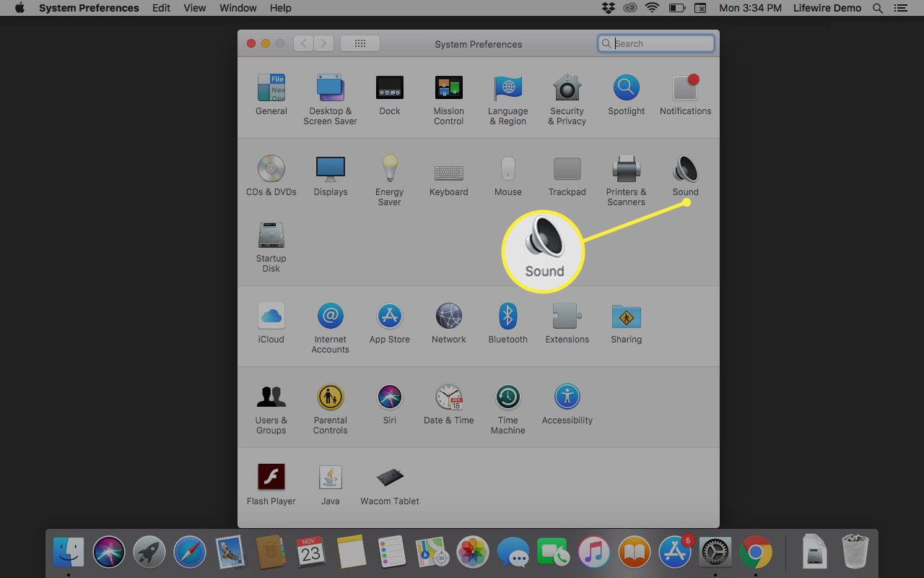
Task: Open Network preferences
Action: [449, 323]
